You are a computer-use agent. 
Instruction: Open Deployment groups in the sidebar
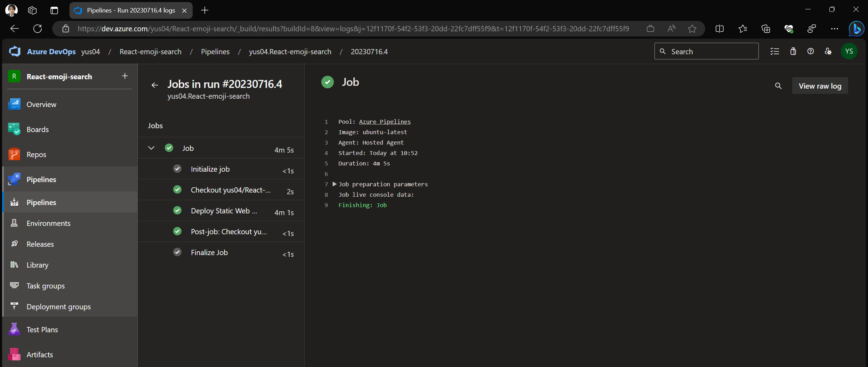(70, 307)
